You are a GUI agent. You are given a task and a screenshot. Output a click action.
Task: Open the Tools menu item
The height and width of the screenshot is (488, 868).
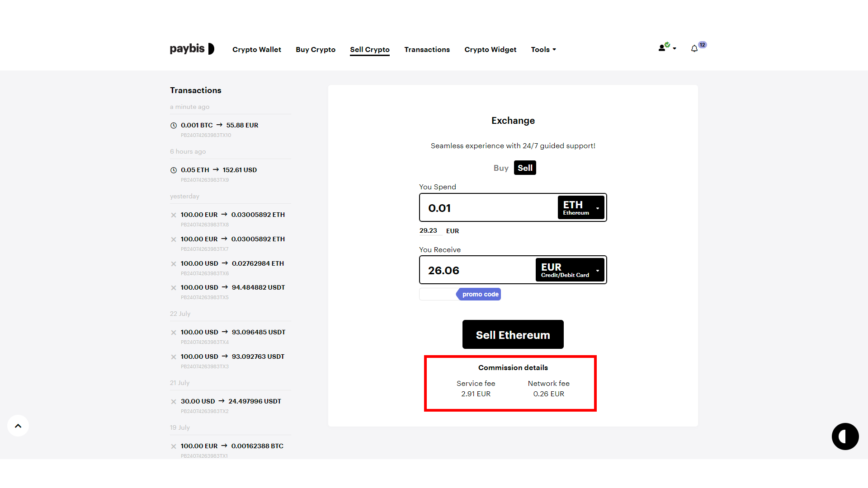tap(542, 49)
